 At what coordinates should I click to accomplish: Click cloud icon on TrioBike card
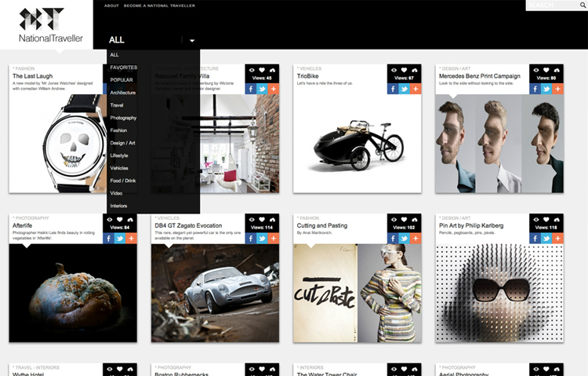(x=415, y=70)
